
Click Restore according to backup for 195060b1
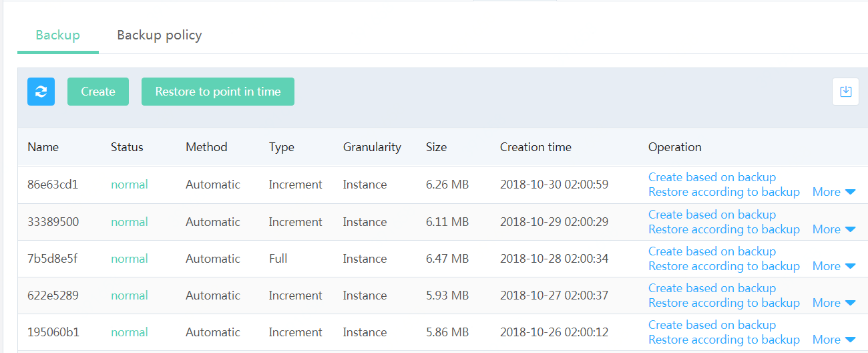[x=724, y=340]
